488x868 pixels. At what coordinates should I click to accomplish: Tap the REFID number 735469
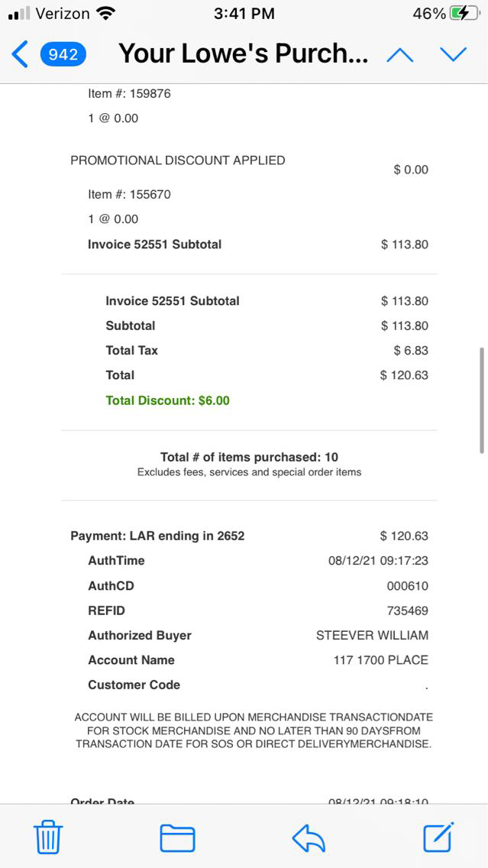(407, 611)
